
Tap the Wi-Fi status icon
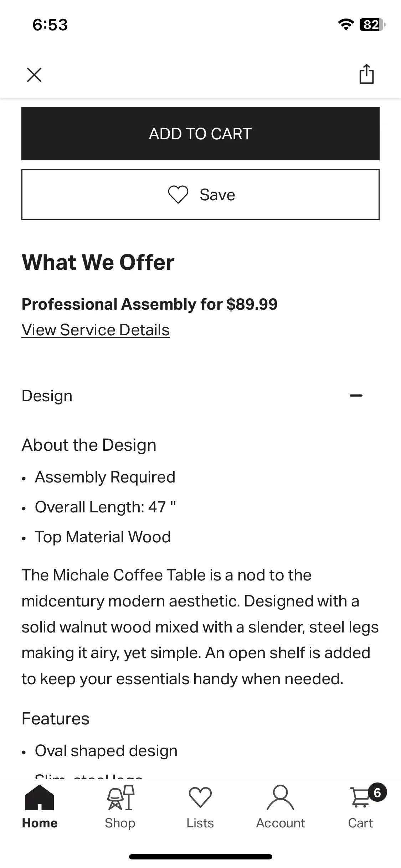click(x=345, y=24)
